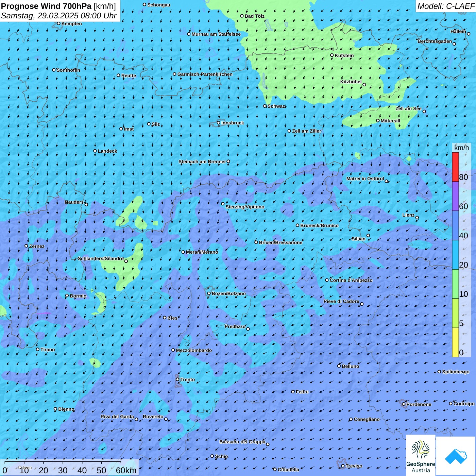
Task: Click the 'Schio' label
Action: click(x=221, y=456)
